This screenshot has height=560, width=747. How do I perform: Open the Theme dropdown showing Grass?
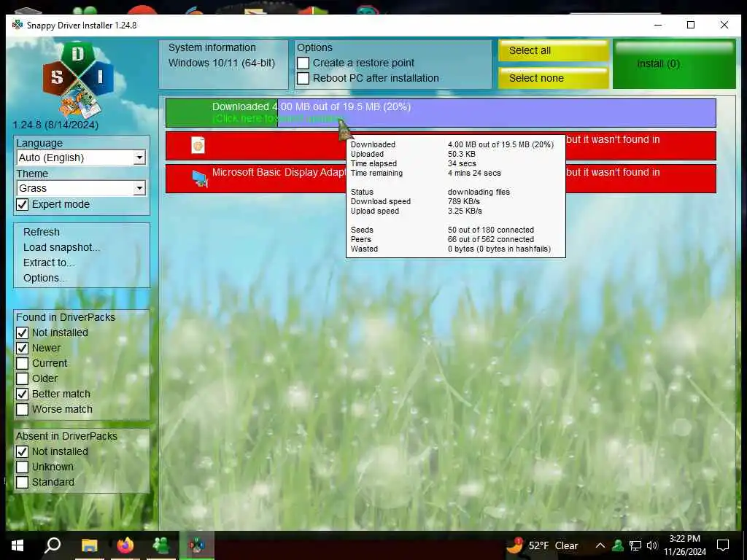coord(81,188)
